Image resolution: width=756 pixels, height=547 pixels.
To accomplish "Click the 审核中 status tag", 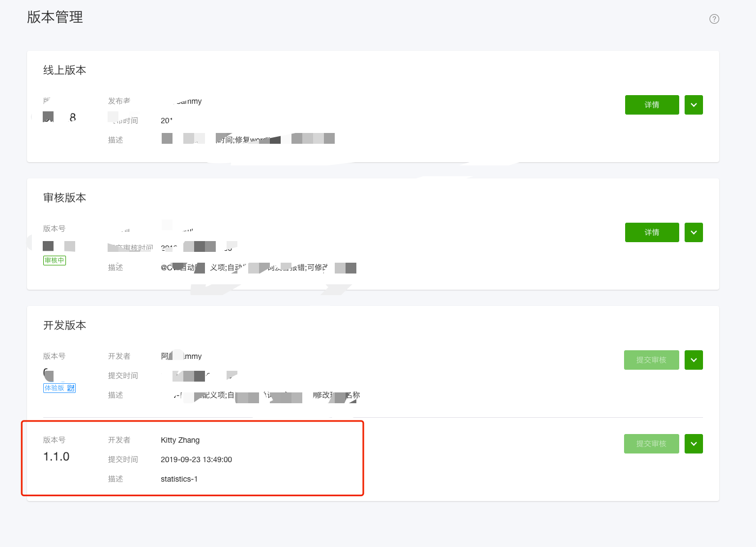I will point(55,261).
